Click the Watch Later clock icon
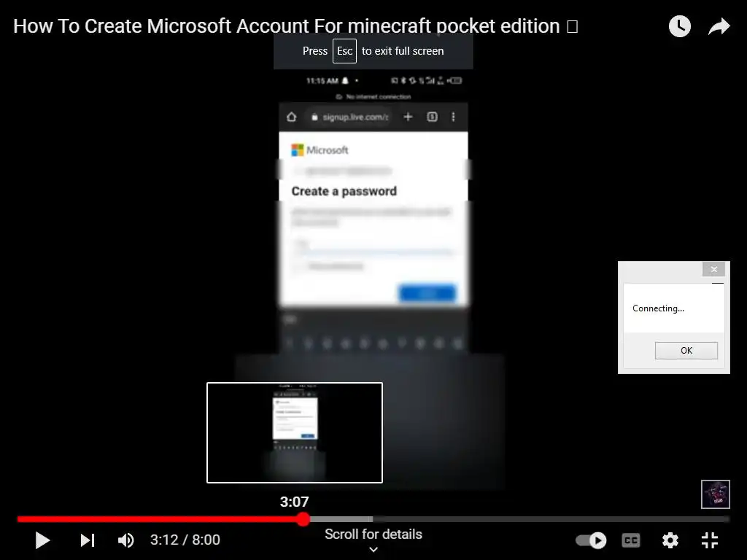Viewport: 747px width, 560px height. point(679,26)
